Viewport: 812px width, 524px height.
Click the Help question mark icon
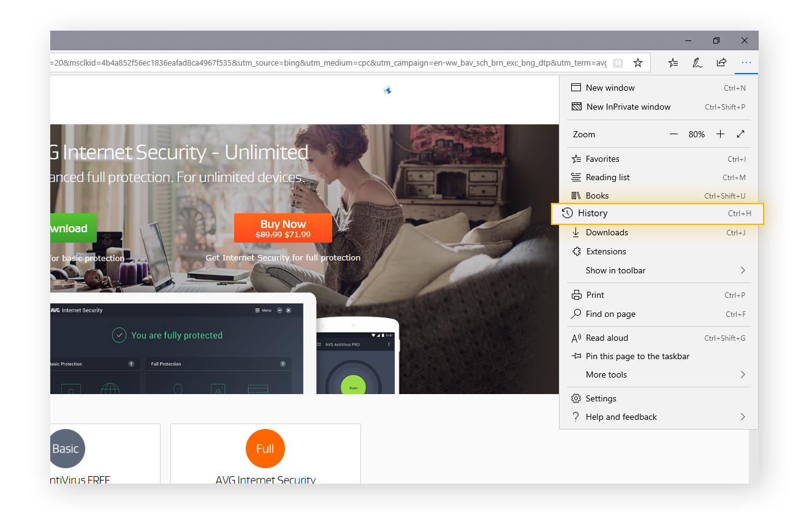tap(576, 417)
